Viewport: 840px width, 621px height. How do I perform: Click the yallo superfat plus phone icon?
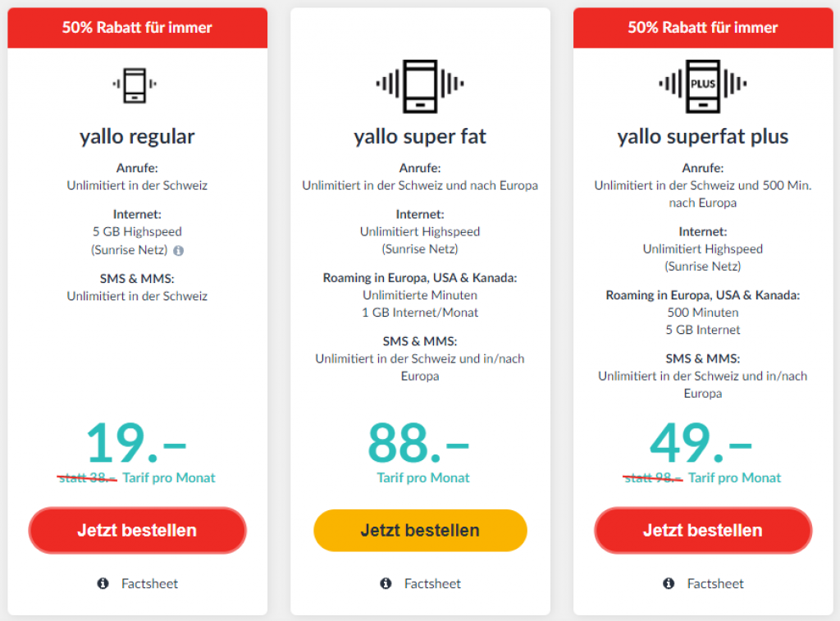coord(703,84)
